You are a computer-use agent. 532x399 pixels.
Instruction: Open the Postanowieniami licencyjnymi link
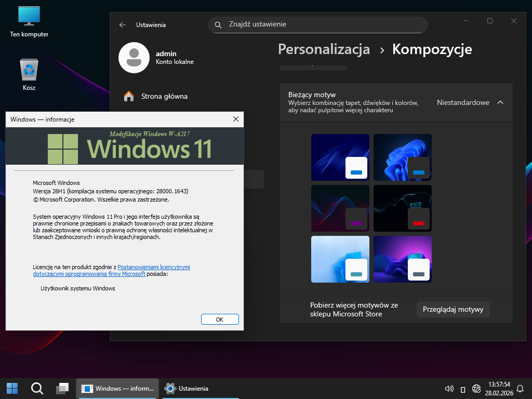click(x=154, y=267)
